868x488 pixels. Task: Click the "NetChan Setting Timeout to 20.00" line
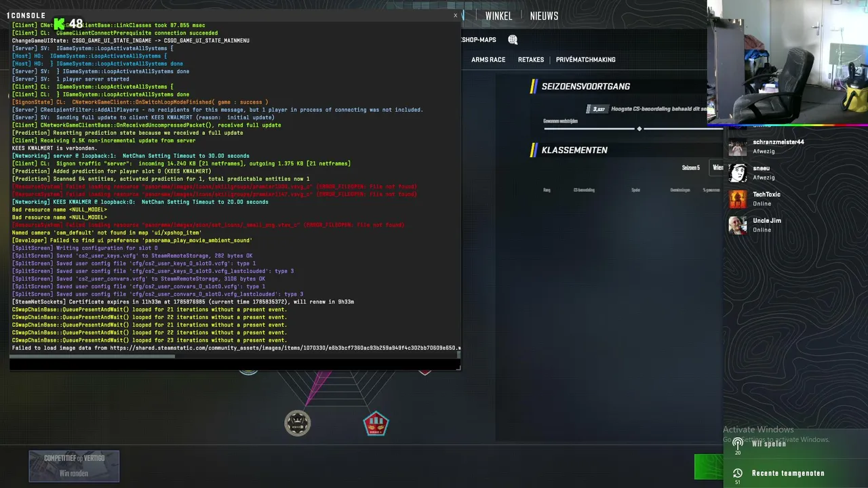coord(140,202)
